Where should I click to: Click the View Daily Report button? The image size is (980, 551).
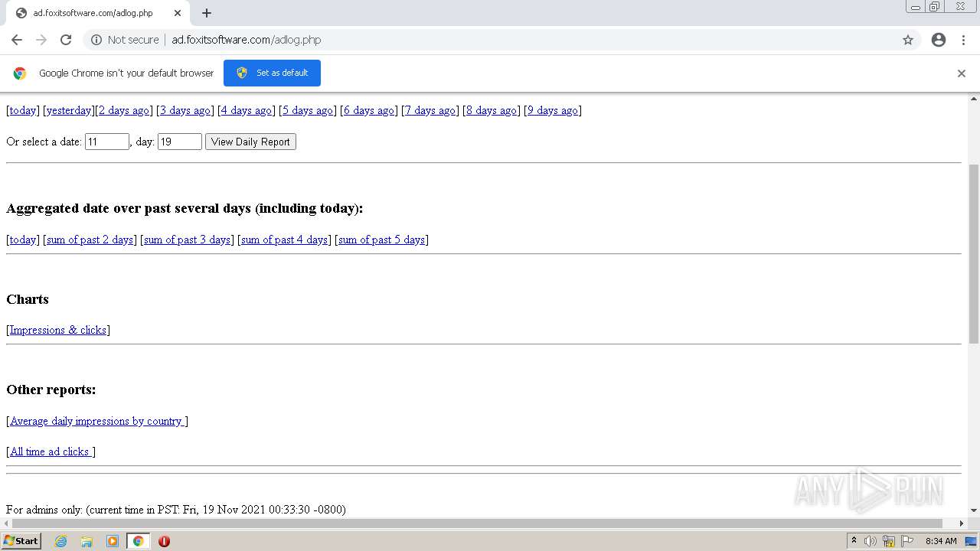250,142
